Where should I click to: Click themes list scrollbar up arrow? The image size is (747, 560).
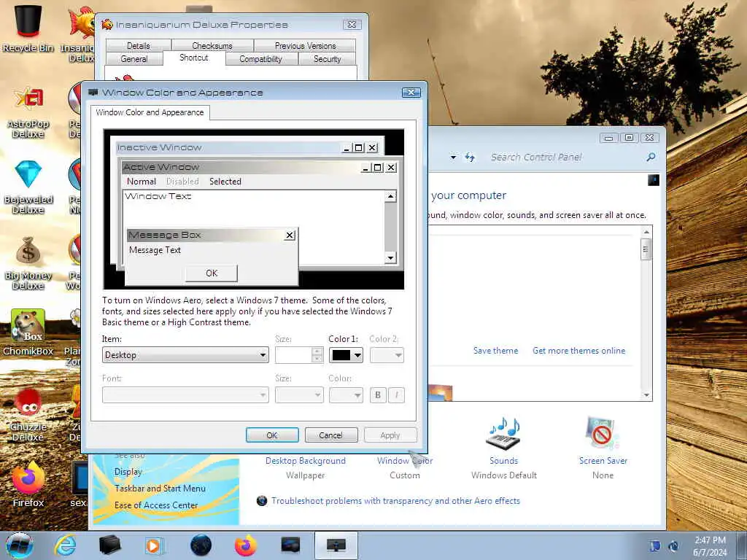pyautogui.click(x=646, y=232)
